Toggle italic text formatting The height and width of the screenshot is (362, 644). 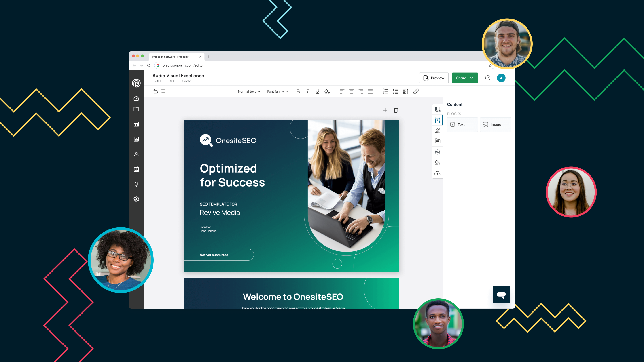click(x=307, y=91)
